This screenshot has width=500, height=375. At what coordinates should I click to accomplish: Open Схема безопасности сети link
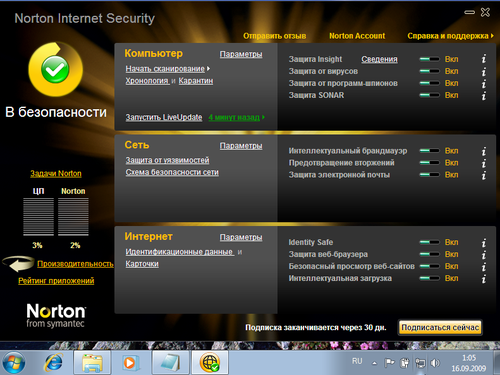click(x=172, y=172)
